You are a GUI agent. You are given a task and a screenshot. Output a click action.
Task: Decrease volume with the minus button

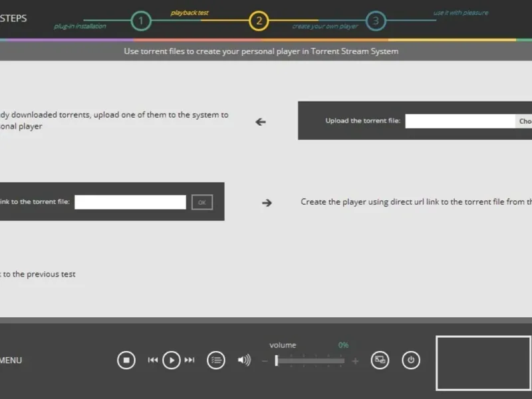(265, 361)
